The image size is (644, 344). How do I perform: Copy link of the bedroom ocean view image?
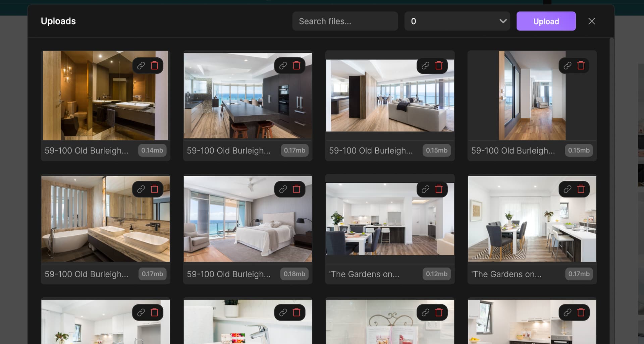pos(283,189)
